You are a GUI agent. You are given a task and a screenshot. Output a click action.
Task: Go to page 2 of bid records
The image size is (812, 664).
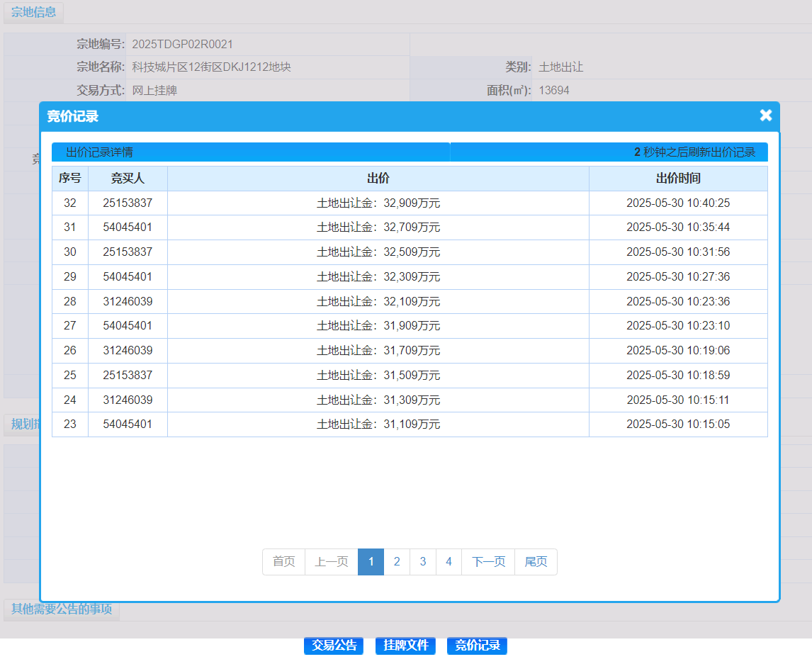tap(397, 562)
